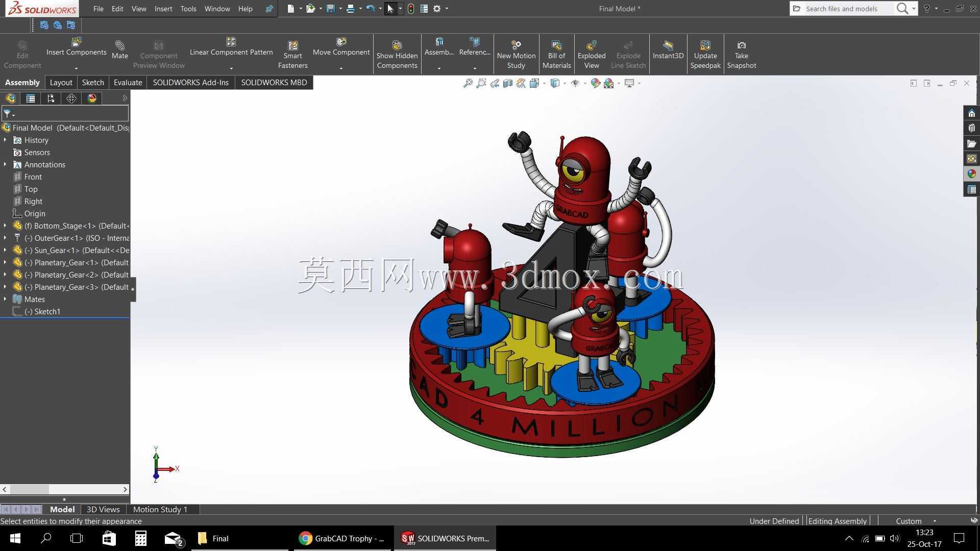Open the DisplayManager color-ball tab
The height and width of the screenshot is (551, 980).
click(92, 98)
